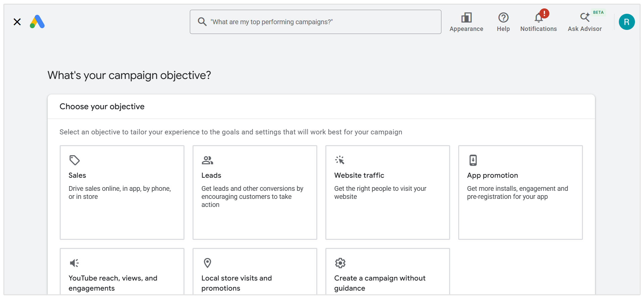
Task: Open the Help menu
Action: click(x=503, y=22)
